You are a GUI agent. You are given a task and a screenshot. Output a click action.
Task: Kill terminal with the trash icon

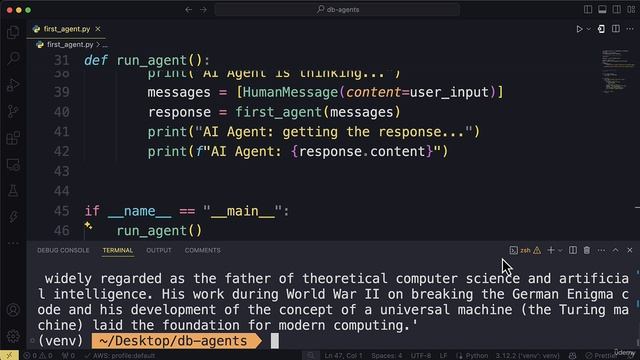pos(587,250)
